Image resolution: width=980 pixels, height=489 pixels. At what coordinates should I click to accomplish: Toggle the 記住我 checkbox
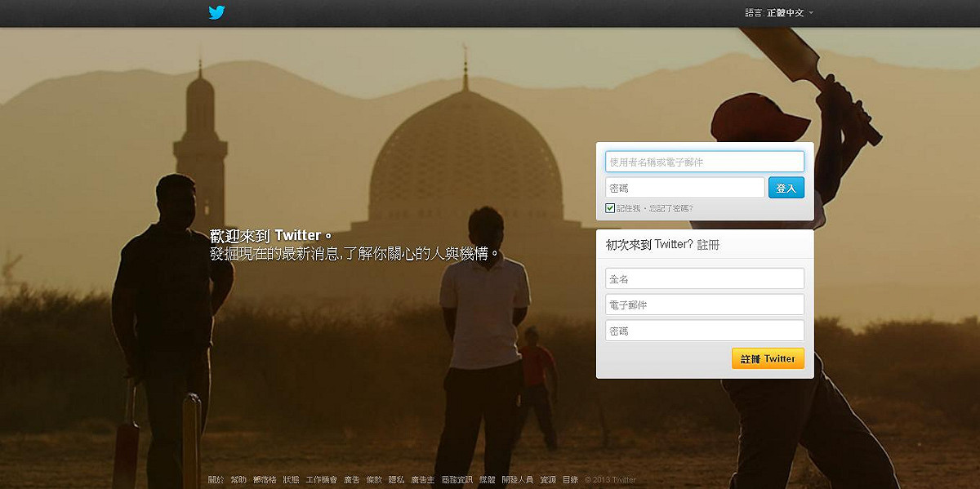tap(610, 208)
